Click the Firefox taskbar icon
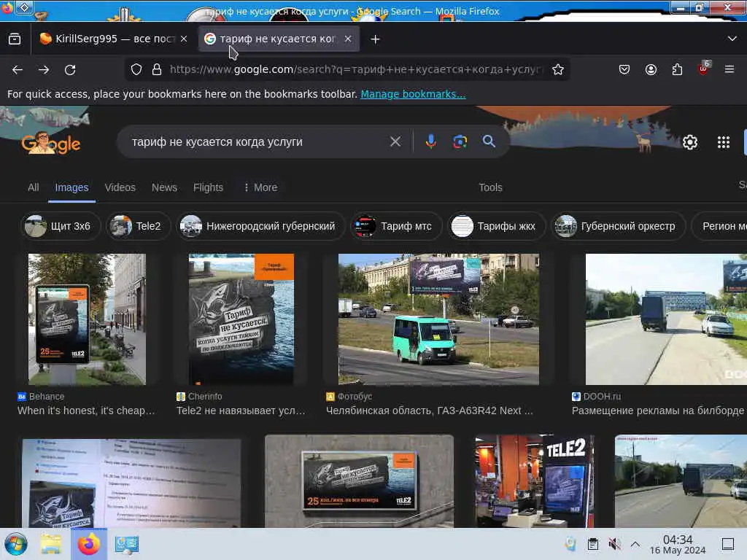This screenshot has width=747, height=560. coord(89,544)
